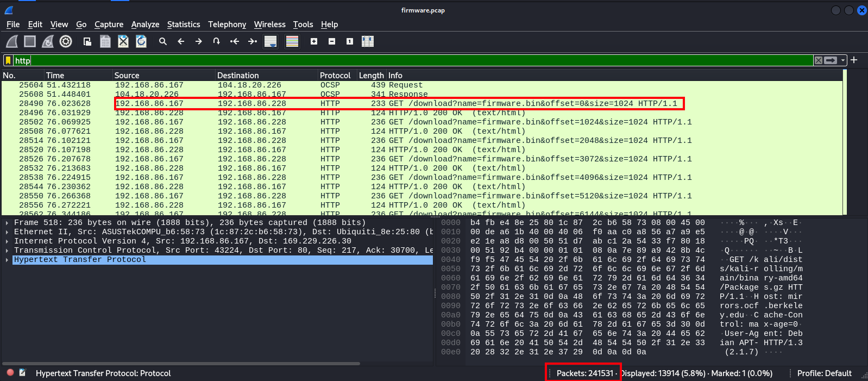Click the resize columns icon
The width and height of the screenshot is (868, 381).
click(x=368, y=41)
